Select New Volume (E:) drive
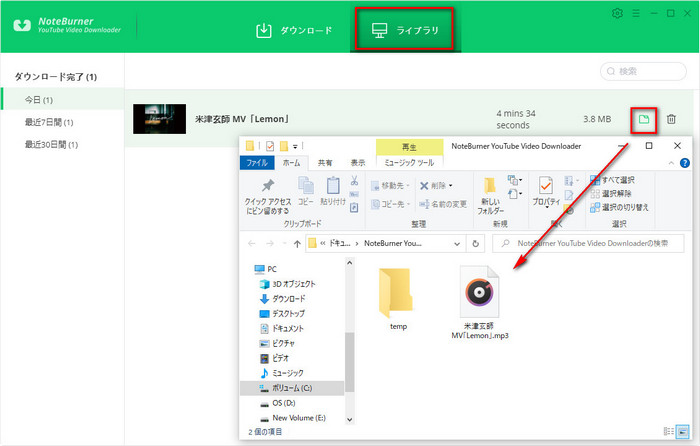Viewport: 700px width, 446px height. (293, 418)
